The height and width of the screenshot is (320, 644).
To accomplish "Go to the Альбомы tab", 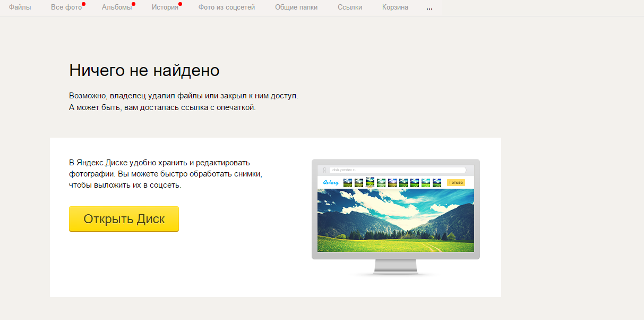I will point(117,7).
